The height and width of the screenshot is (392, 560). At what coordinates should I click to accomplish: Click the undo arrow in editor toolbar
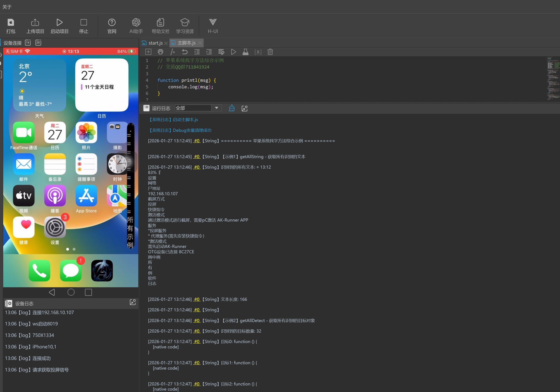tap(185, 52)
